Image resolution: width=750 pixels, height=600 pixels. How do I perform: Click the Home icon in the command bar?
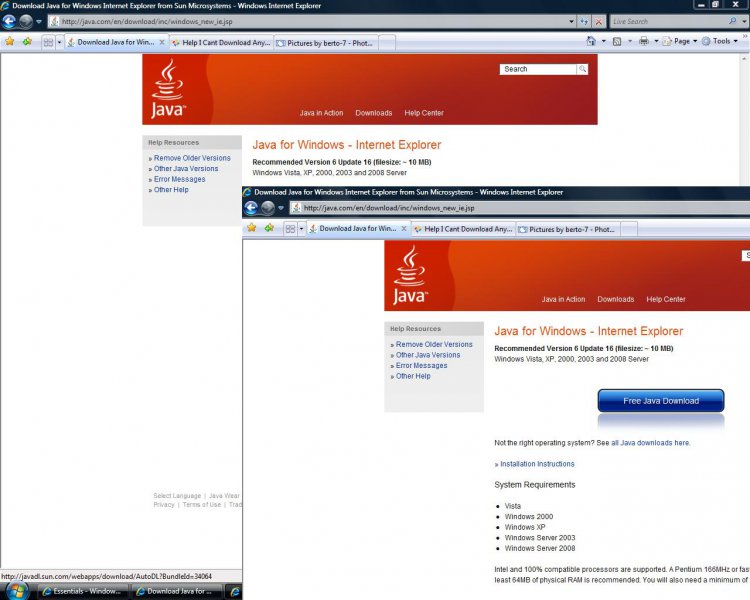pyautogui.click(x=591, y=41)
